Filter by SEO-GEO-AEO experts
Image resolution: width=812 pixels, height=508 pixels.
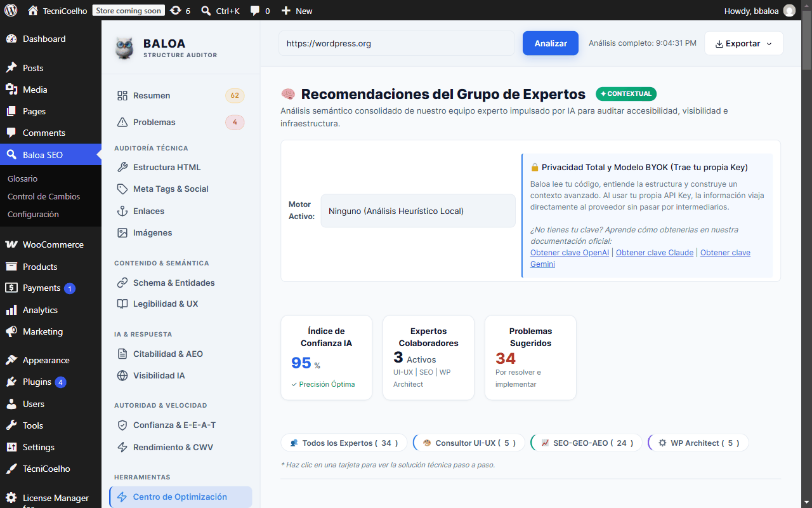[586, 443]
